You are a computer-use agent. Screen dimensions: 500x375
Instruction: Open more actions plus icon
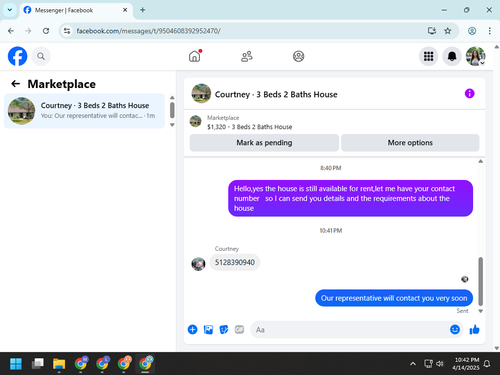pos(192,330)
